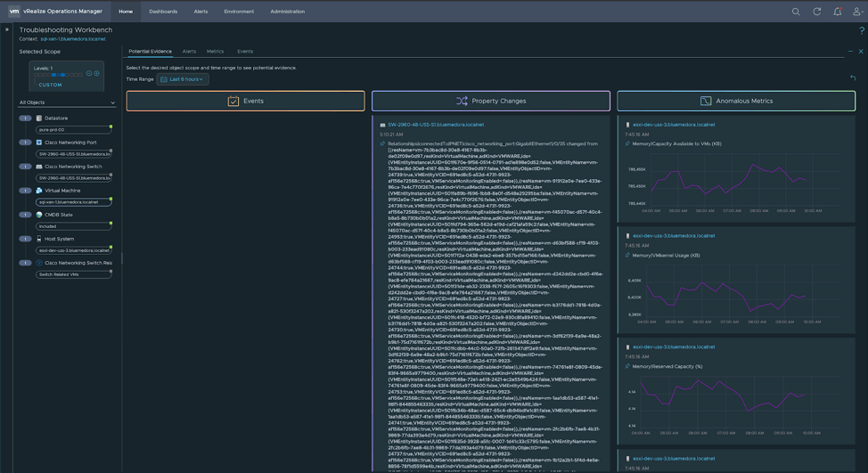Click the Cisco Networking Switch Related icon
This screenshot has height=473, width=868.
point(38,263)
